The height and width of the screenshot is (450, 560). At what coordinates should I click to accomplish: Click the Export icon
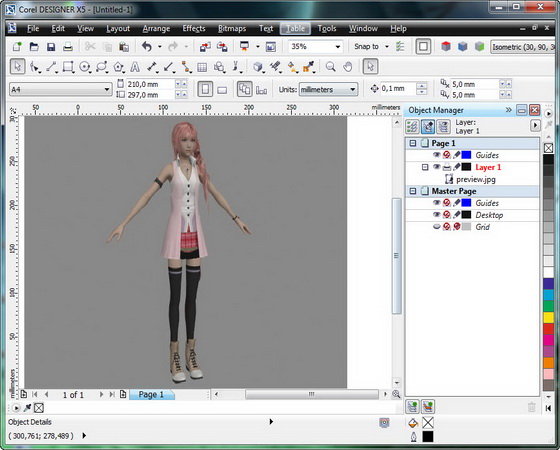pos(222,47)
